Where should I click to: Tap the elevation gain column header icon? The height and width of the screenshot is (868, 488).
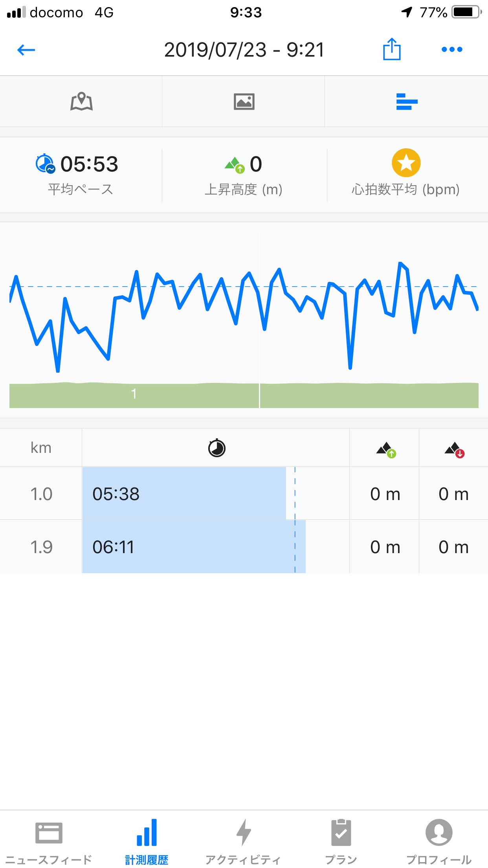pyautogui.click(x=386, y=449)
